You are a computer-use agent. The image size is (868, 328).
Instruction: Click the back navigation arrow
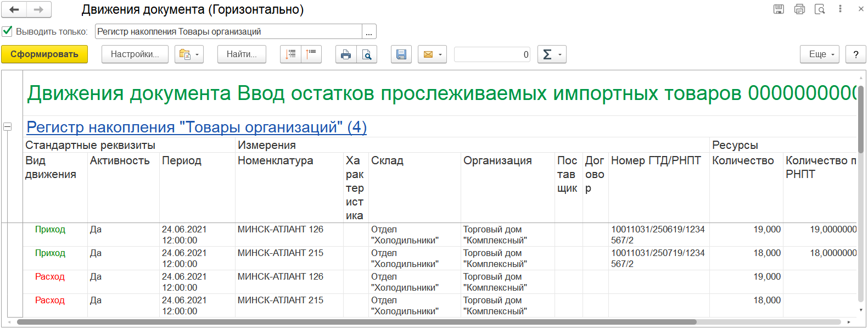click(14, 9)
